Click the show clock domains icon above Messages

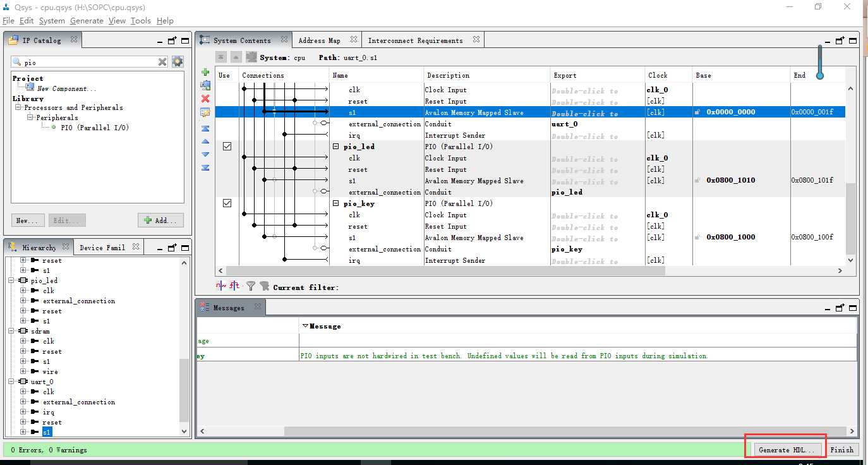tap(221, 286)
